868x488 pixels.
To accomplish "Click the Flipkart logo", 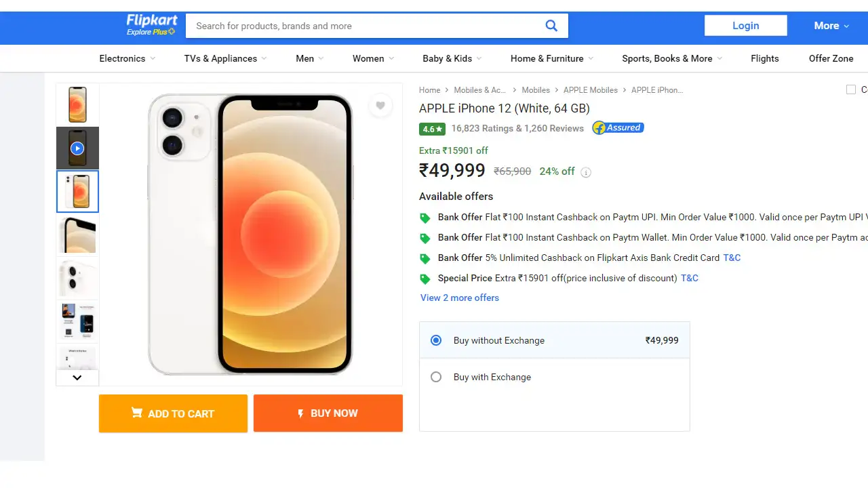I will (151, 25).
